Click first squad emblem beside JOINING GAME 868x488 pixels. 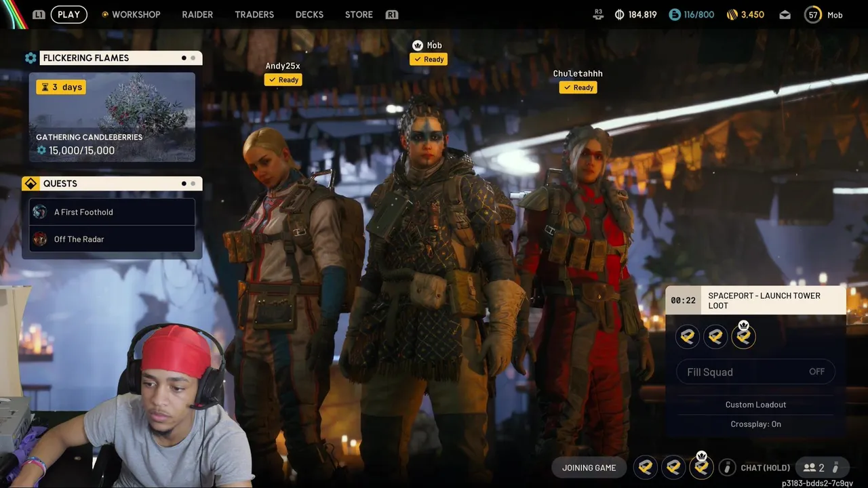click(646, 467)
